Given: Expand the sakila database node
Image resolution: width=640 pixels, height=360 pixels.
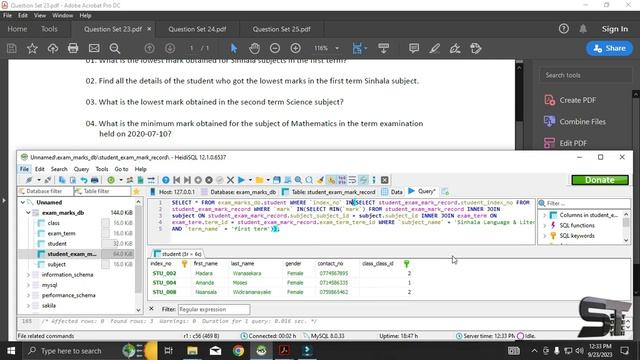Looking at the screenshot, I should (x=28, y=305).
